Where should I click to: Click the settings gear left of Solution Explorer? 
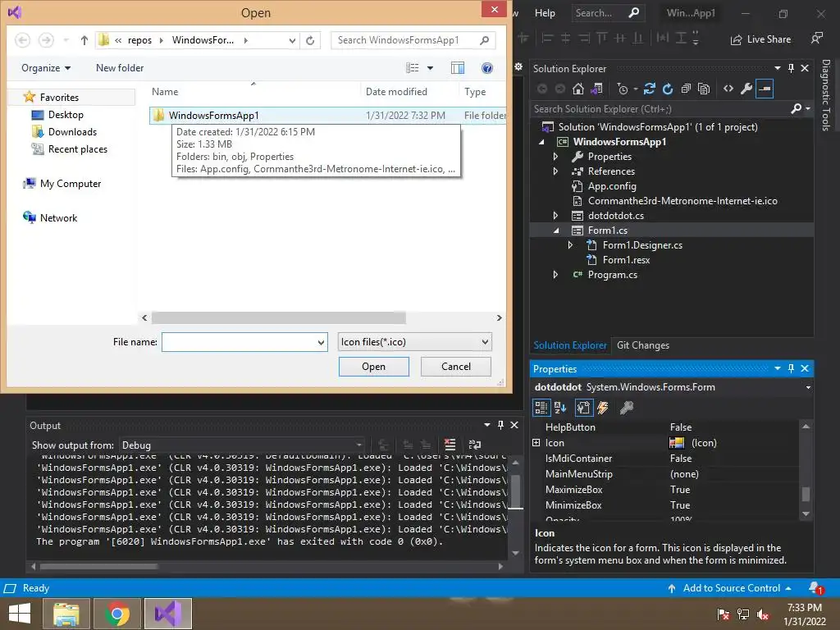coord(518,67)
